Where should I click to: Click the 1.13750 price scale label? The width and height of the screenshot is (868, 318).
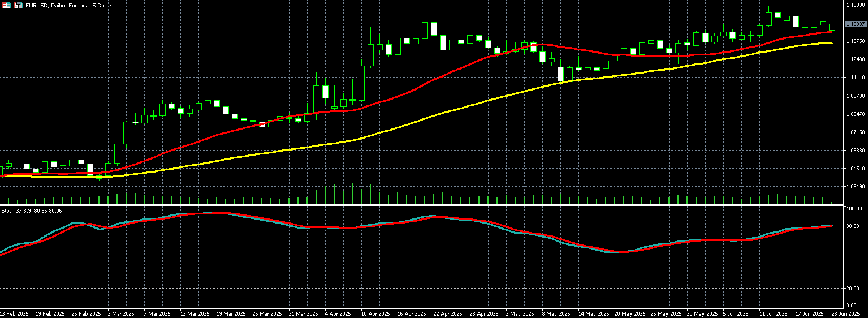pos(854,41)
